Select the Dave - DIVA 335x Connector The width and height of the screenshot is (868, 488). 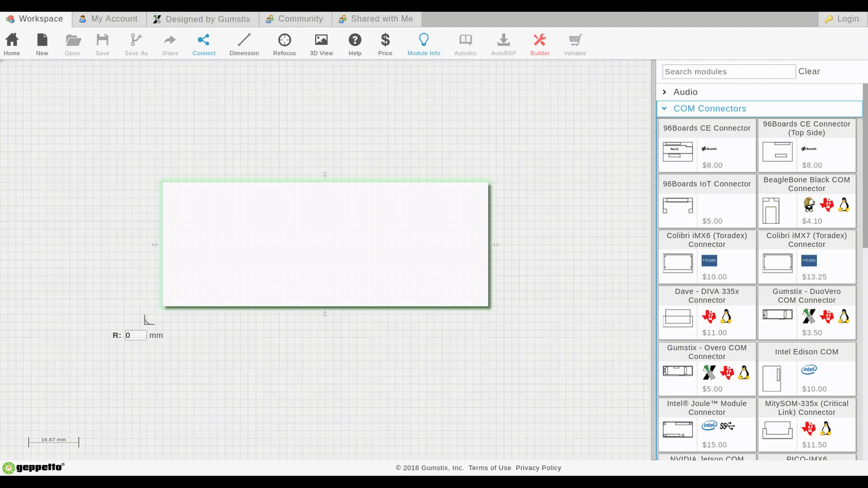707,312
